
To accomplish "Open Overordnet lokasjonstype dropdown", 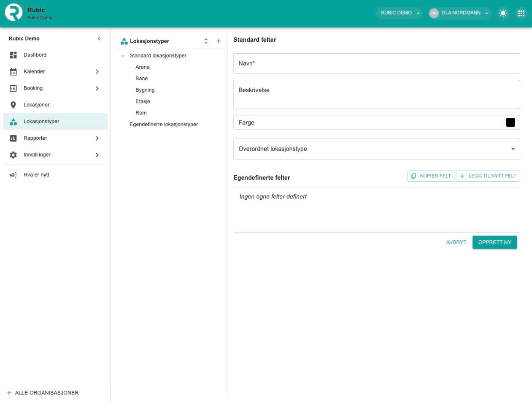I will tap(376, 149).
